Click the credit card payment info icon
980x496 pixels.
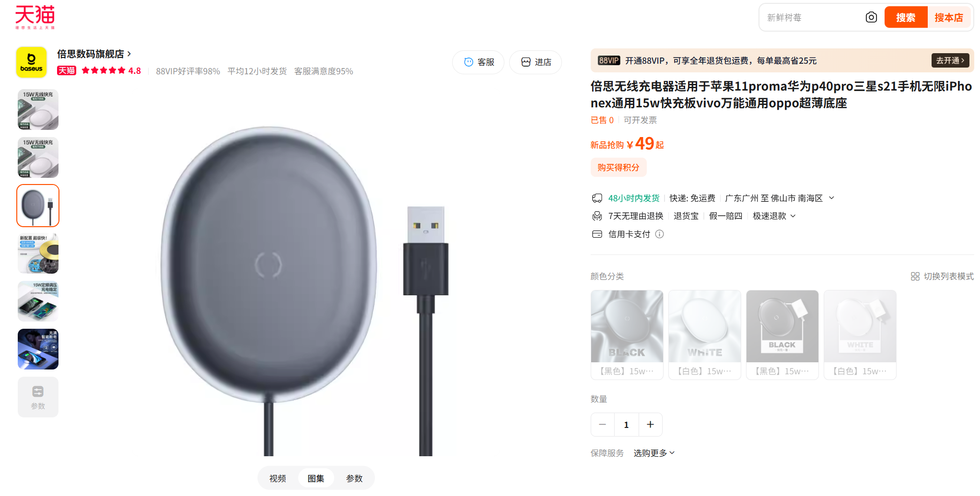coord(659,234)
